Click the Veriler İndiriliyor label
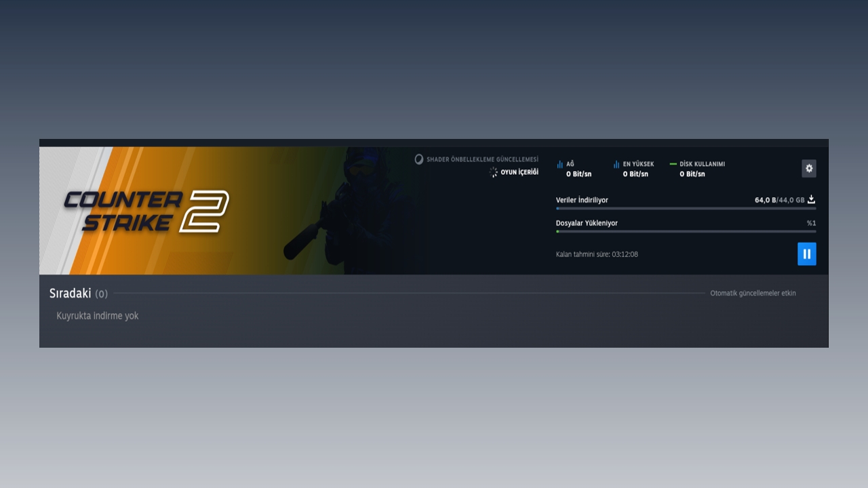868x488 pixels. (x=582, y=200)
